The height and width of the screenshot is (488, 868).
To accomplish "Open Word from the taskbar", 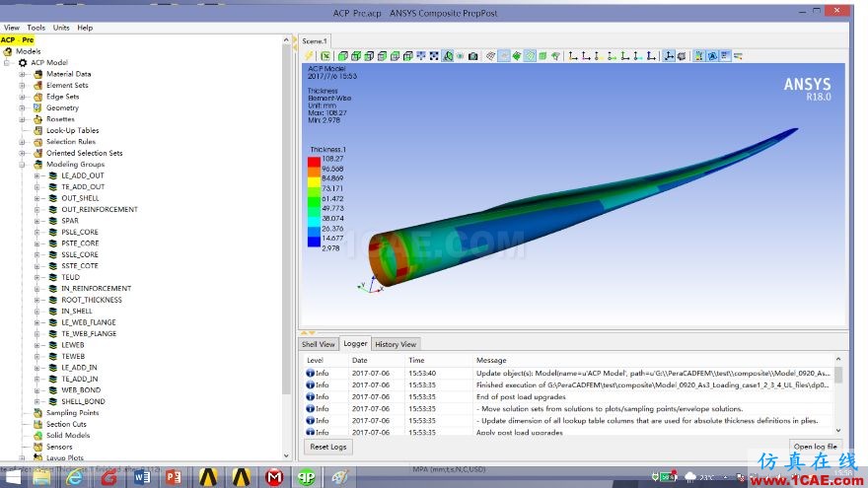I will 141,477.
